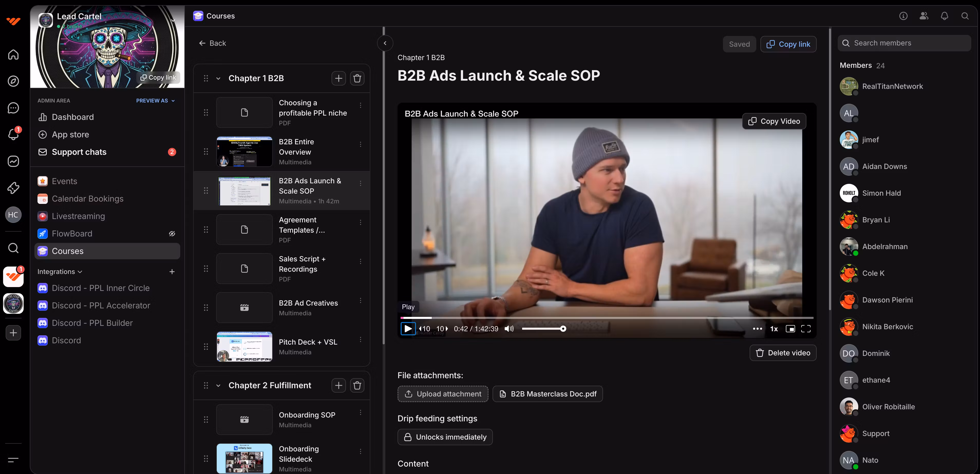Click the trash icon for Chapter 2 Fulfillment
Image resolution: width=980 pixels, height=474 pixels.
357,385
